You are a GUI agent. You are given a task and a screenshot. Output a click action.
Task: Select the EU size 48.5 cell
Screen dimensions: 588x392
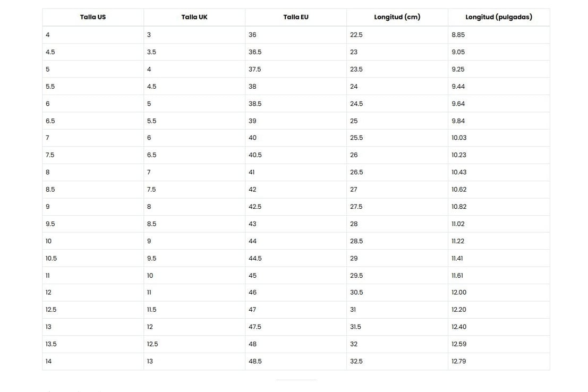[296, 362]
